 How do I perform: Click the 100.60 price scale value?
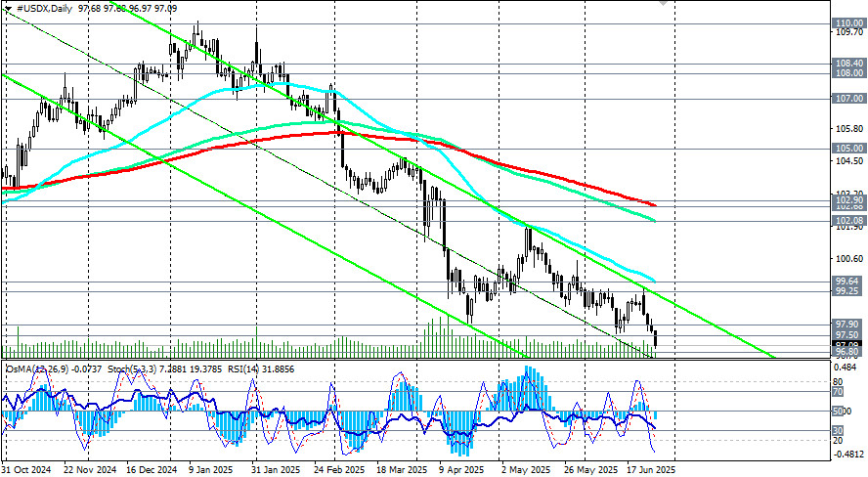[x=849, y=258]
